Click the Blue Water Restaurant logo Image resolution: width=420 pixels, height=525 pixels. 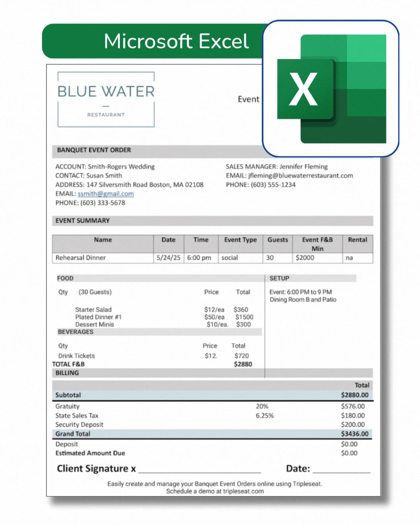[x=106, y=100]
